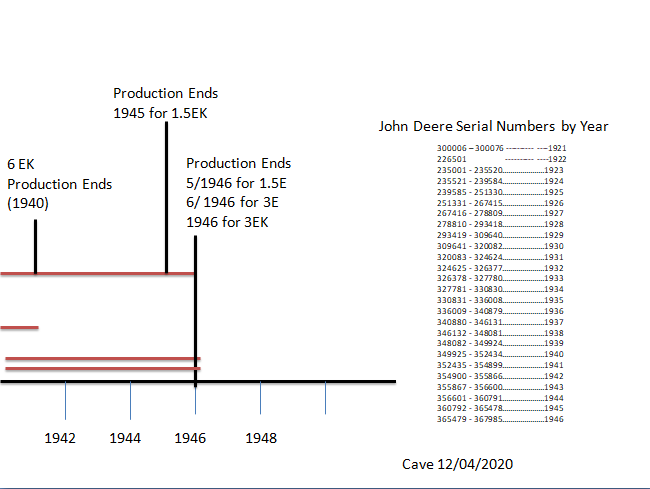Select the '6 EK Production Ends (1940)' text
The image size is (650, 489).
point(59,184)
